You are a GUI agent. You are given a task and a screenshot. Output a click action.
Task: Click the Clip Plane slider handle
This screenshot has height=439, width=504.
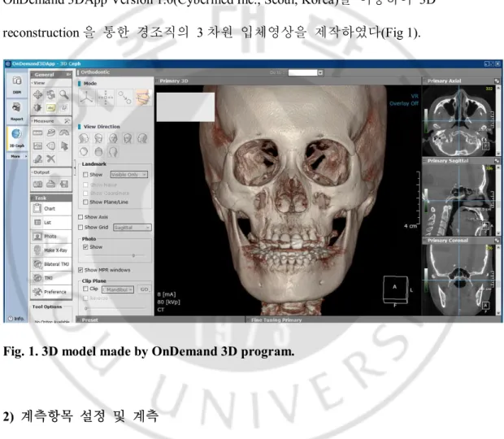coord(86,308)
